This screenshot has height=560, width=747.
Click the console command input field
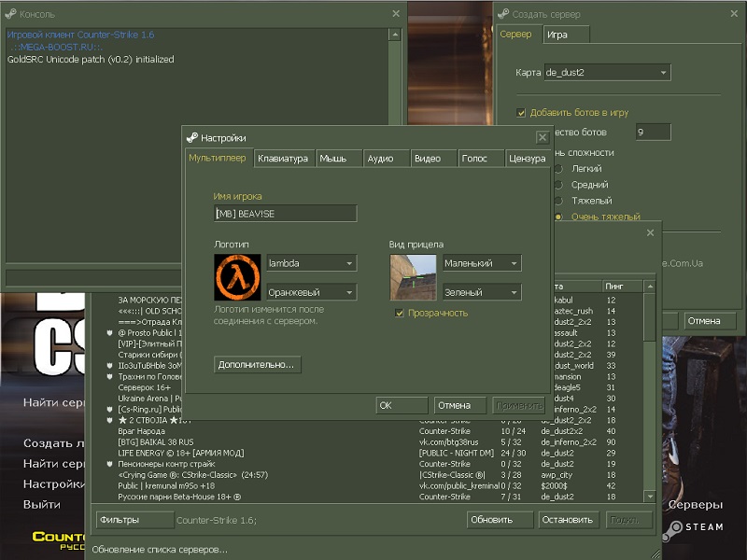coord(93,278)
